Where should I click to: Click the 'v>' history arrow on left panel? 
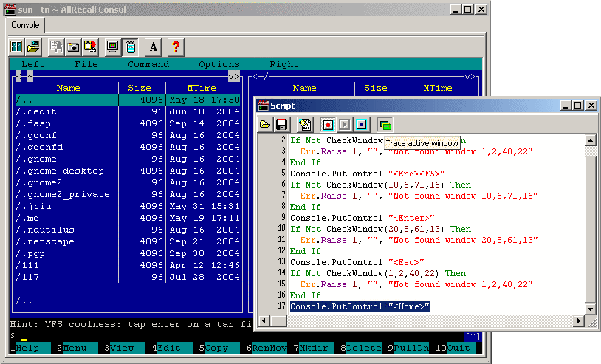(234, 76)
